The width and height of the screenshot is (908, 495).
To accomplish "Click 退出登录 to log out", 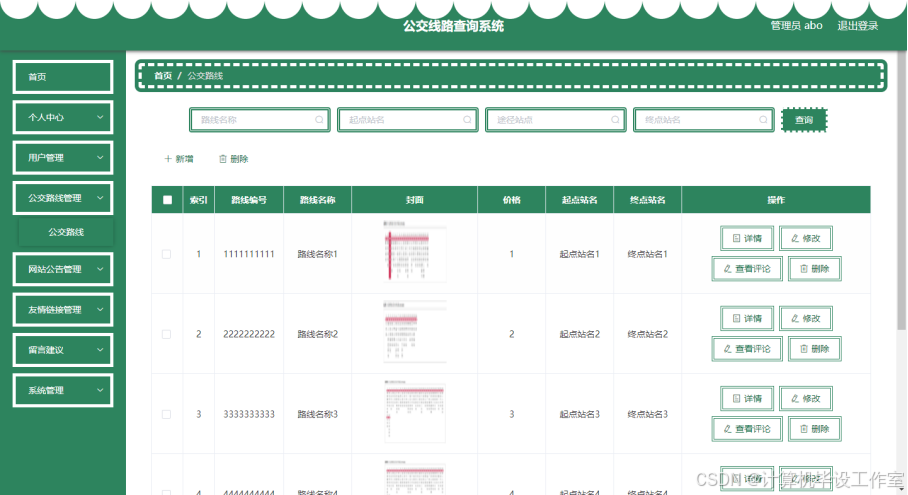I will 858,25.
